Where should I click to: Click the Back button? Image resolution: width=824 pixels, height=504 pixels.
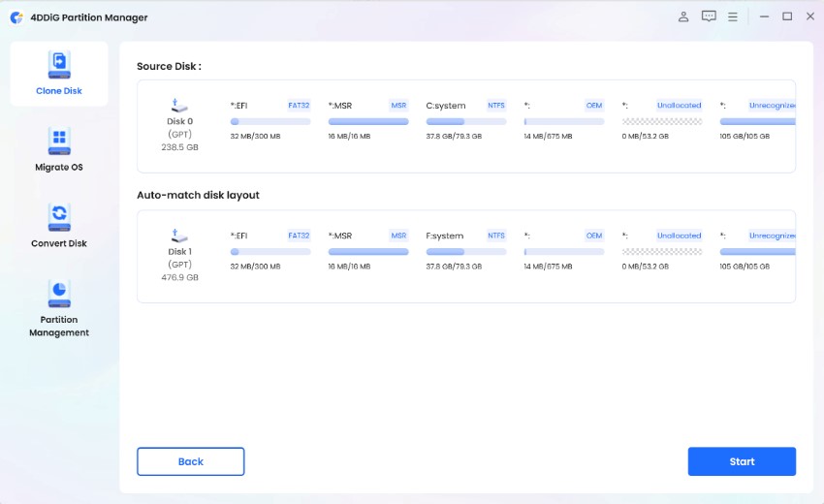tap(191, 461)
